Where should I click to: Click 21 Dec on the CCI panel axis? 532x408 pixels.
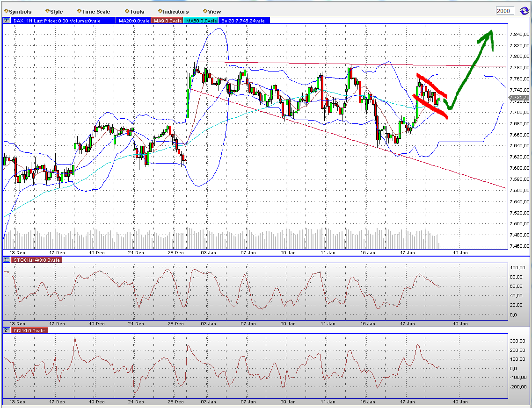(x=136, y=401)
